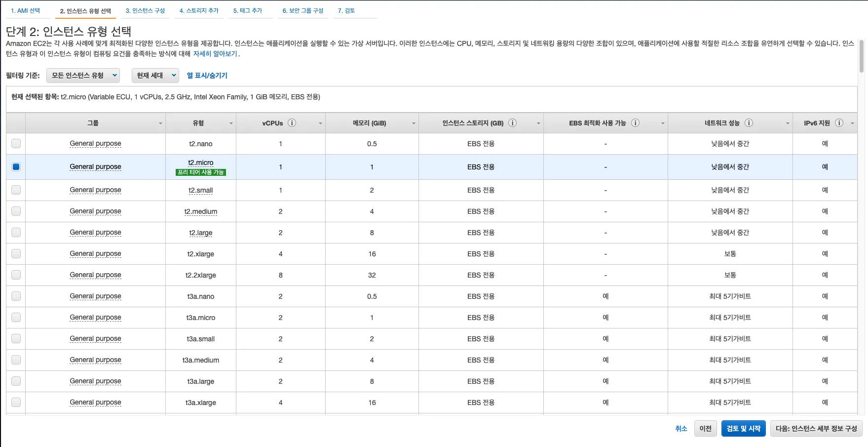
Task: Click info icon beside IPv6 지원 header
Action: (839, 123)
